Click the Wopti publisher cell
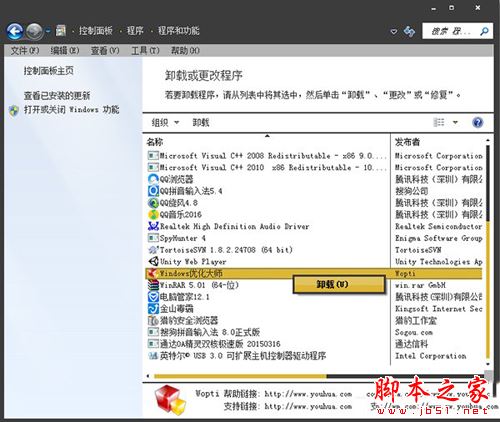500x422 pixels. click(405, 274)
